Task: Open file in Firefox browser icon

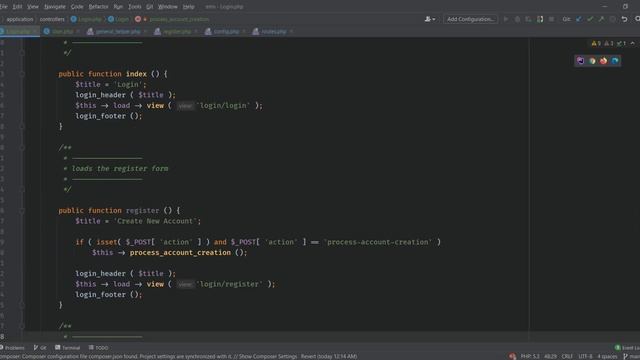Action: [x=603, y=61]
